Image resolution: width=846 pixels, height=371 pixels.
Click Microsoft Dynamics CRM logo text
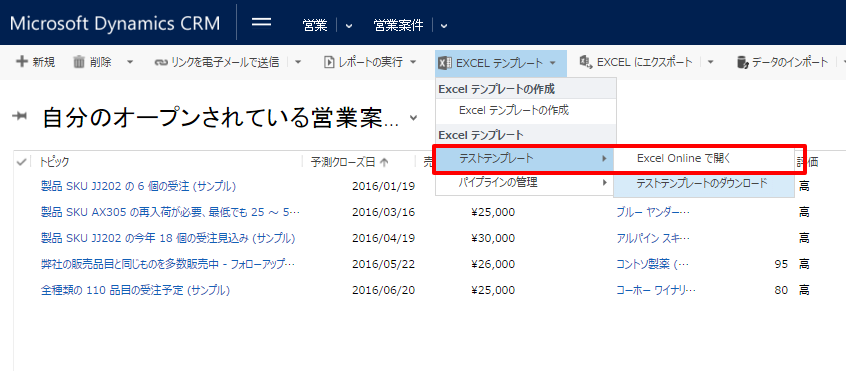click(115, 23)
